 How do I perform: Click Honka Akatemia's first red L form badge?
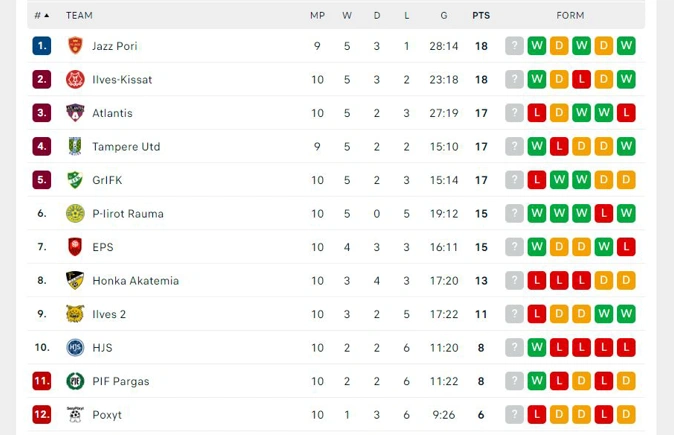pyautogui.click(x=536, y=280)
